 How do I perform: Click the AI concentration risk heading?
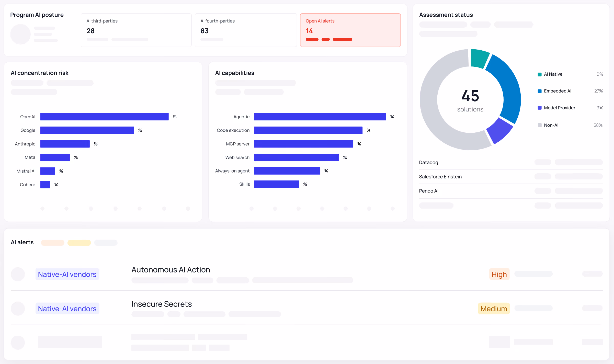[x=40, y=73]
